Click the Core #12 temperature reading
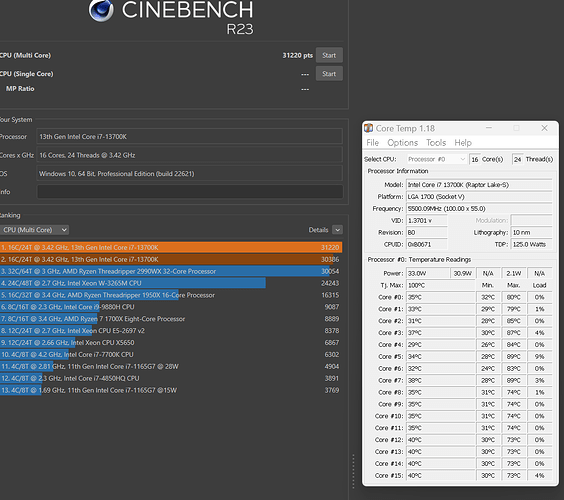The height and width of the screenshot is (500, 564). 441,440
